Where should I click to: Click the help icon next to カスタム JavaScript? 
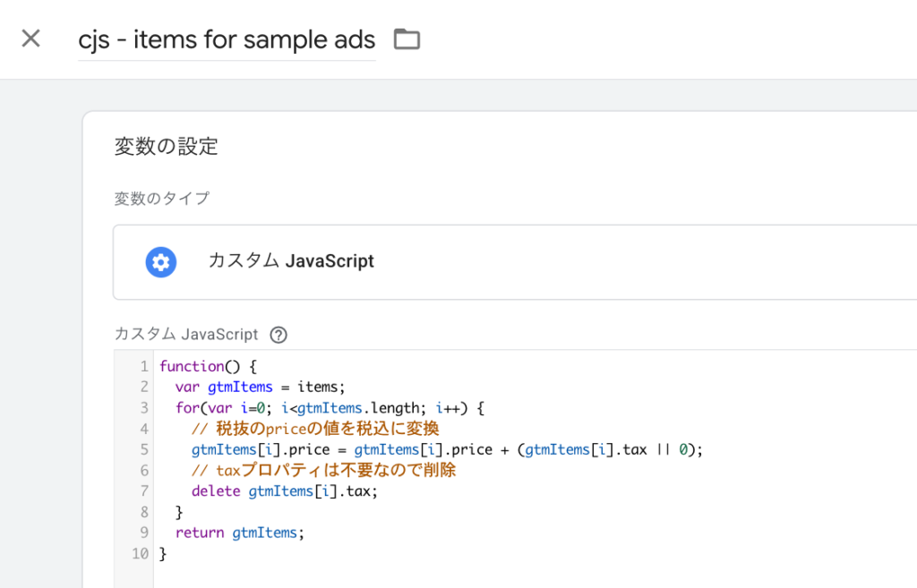pyautogui.click(x=278, y=335)
